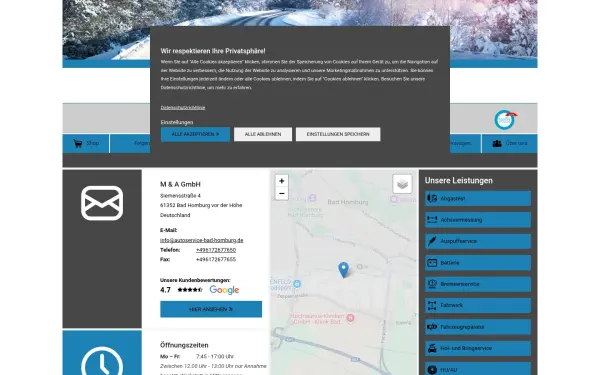This screenshot has width=600, height=375.
Task: Call the Telefon number +496172677650
Action: pyautogui.click(x=216, y=250)
